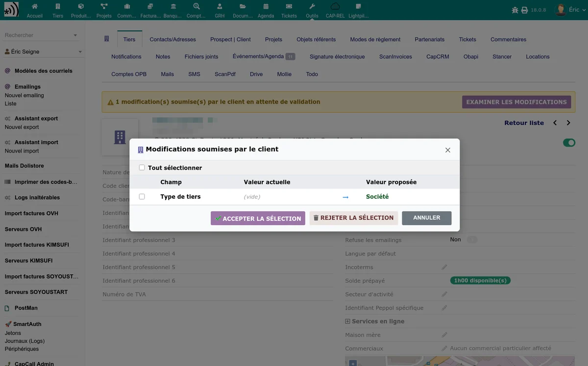The image size is (588, 366).
Task: Open Import factures OVH link
Action: coord(31,213)
